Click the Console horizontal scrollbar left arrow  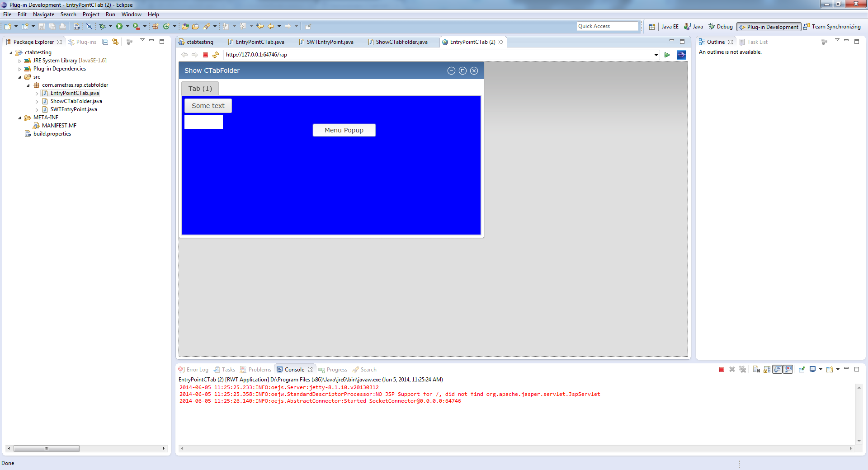182,448
